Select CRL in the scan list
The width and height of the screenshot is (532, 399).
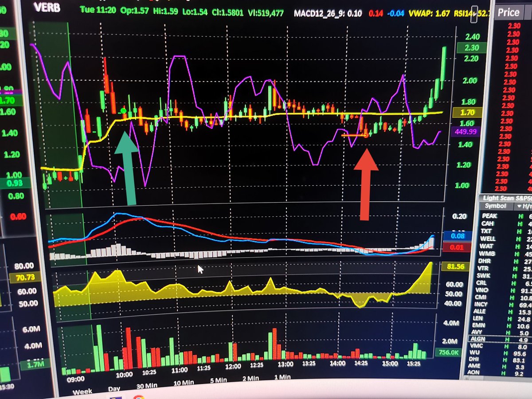click(x=481, y=283)
